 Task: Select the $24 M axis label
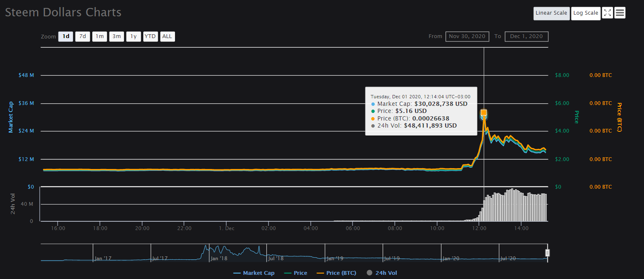click(x=26, y=131)
